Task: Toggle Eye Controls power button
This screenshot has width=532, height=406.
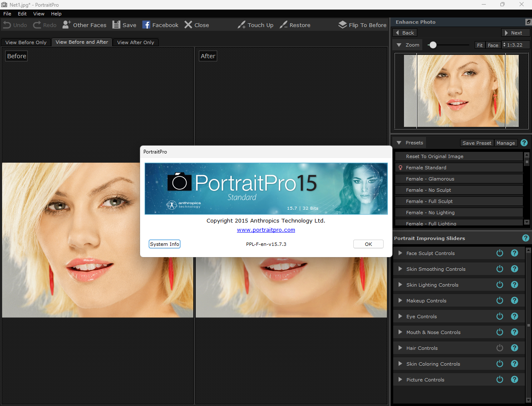Action: coord(500,317)
